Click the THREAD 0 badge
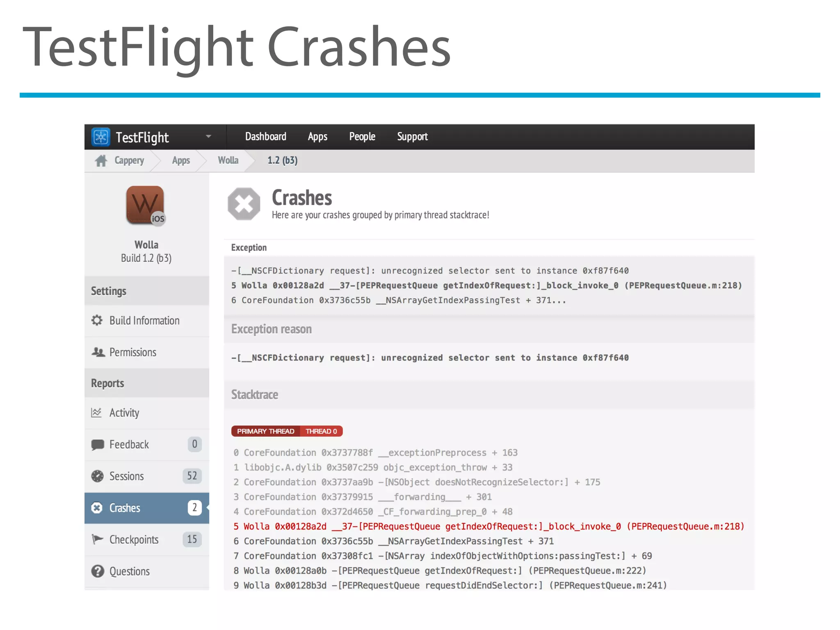Image resolution: width=840 pixels, height=630 pixels. point(321,431)
